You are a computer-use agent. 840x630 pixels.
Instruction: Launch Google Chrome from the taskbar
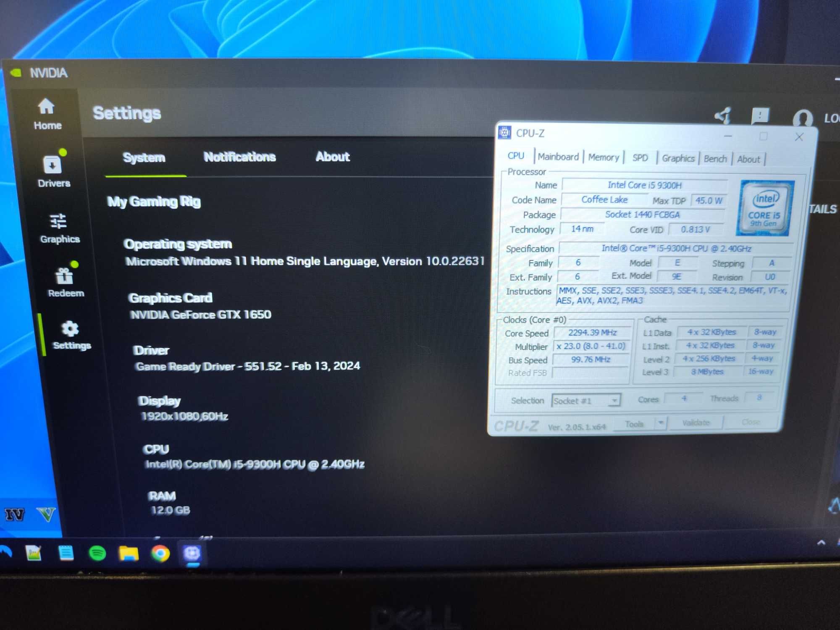[x=160, y=554]
